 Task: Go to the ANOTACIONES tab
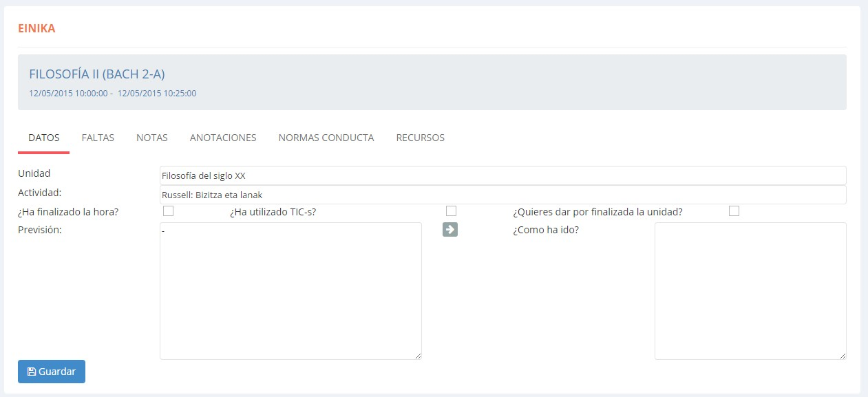[223, 138]
